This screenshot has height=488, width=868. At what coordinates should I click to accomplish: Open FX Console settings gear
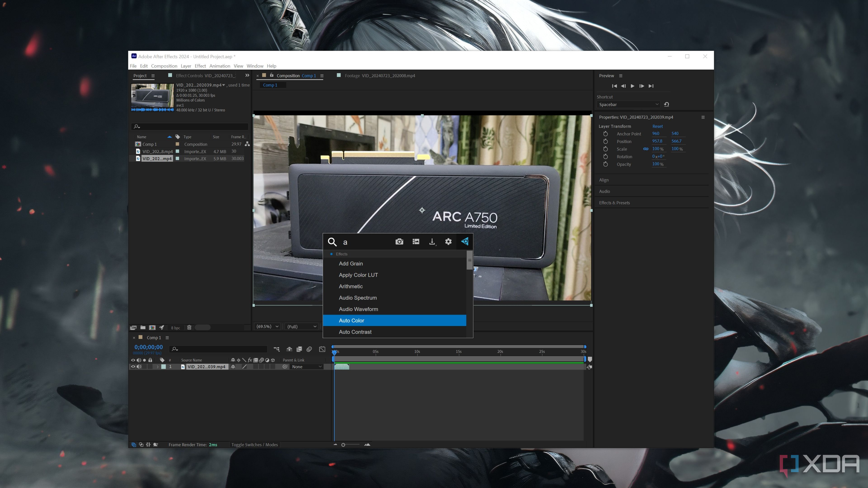pos(448,242)
